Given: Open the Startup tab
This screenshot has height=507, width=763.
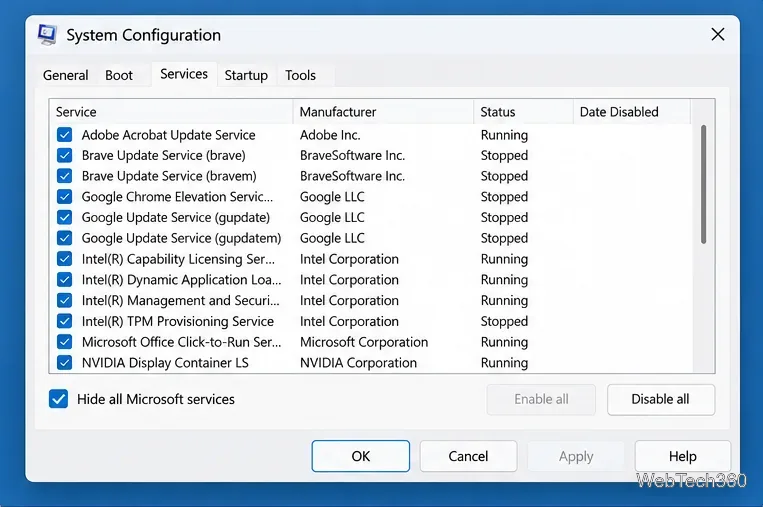Looking at the screenshot, I should point(246,75).
